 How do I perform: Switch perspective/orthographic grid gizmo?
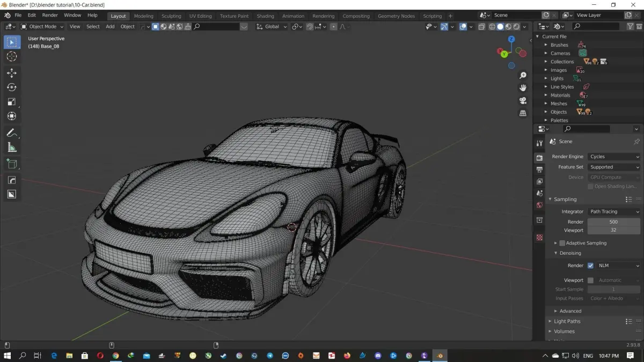coord(523,113)
